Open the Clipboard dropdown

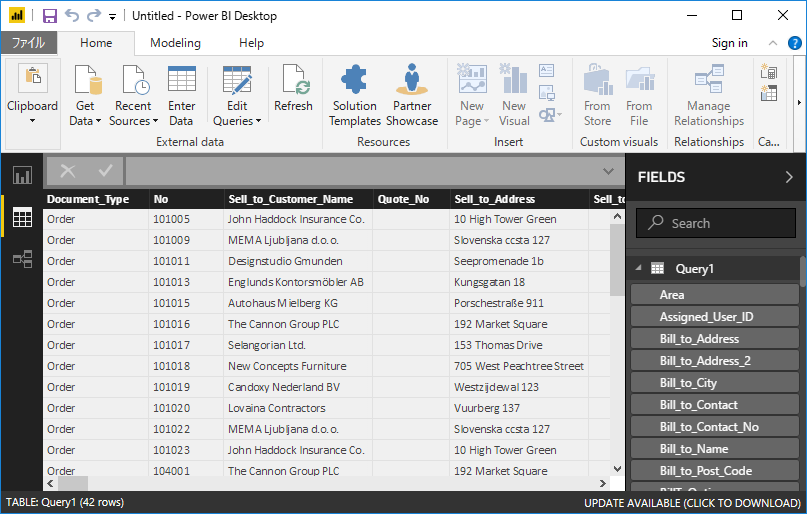(x=32, y=103)
